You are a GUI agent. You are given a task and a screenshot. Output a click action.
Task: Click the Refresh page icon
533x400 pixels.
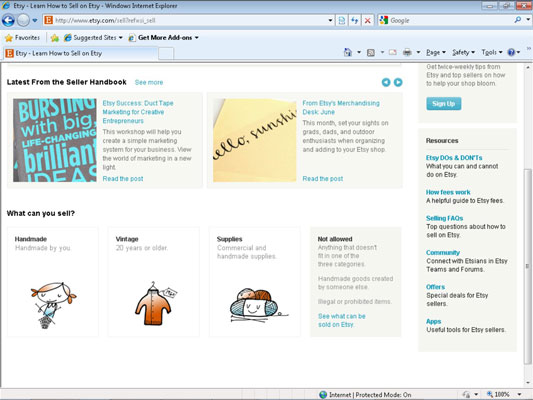pyautogui.click(x=355, y=20)
